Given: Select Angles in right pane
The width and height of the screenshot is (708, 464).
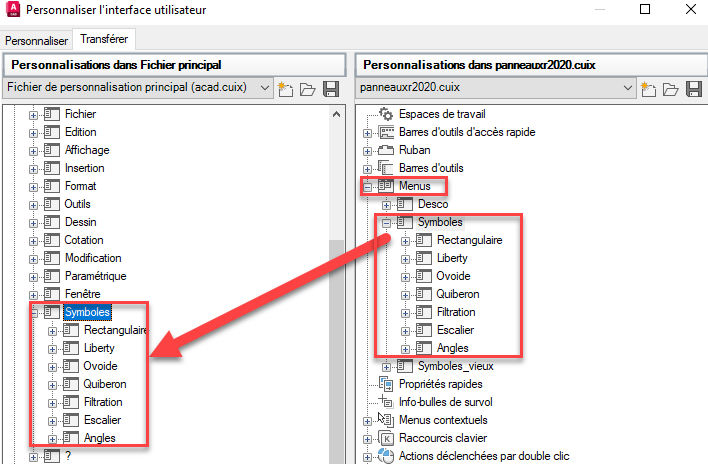Looking at the screenshot, I should click(452, 348).
